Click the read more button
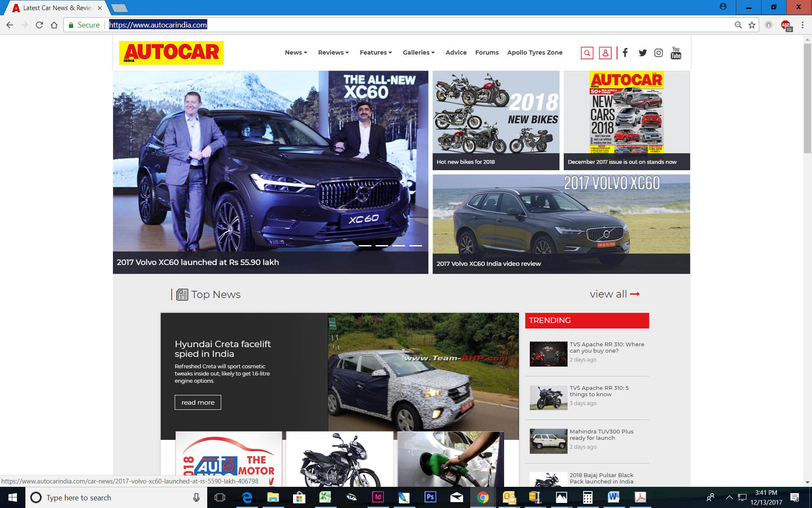The width and height of the screenshot is (812, 508). pyautogui.click(x=198, y=402)
